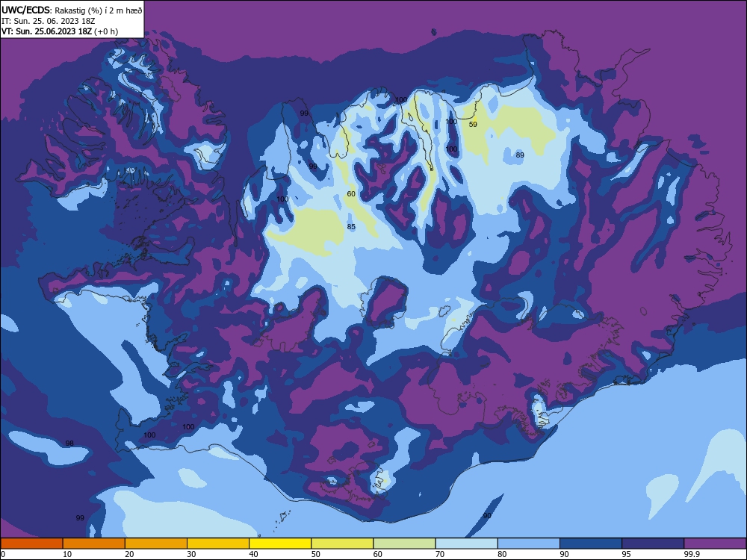Screen dimensions: 747x560
Task: Select the 30–40% golden legend swatch
Action: (218, 544)
